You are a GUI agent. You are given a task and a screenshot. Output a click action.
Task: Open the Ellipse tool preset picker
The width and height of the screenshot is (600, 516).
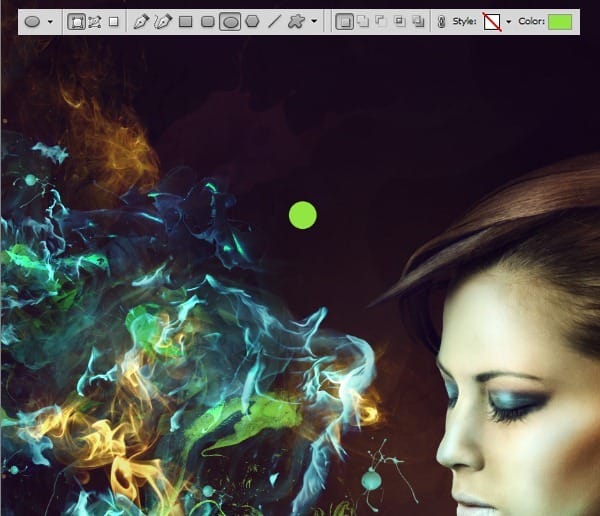pos(33,21)
